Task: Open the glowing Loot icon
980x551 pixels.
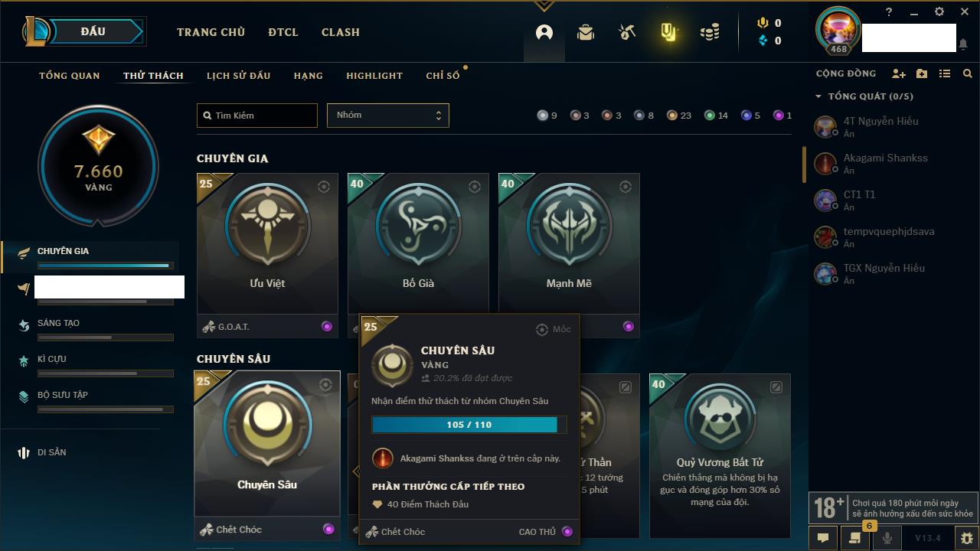Action: point(668,32)
